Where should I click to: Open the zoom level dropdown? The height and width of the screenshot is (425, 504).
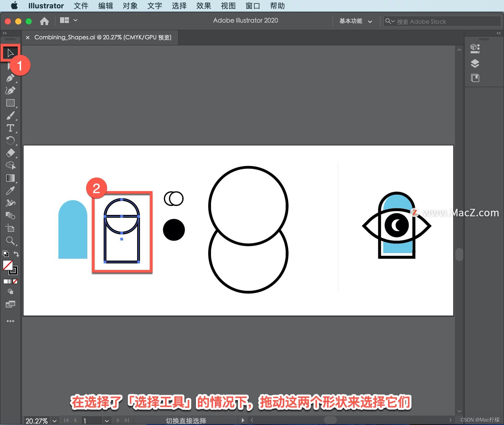click(x=55, y=421)
